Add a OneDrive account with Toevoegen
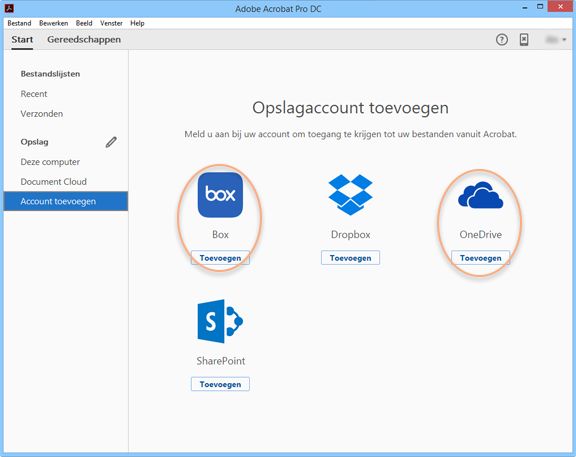Image resolution: width=576 pixels, height=457 pixels. pyautogui.click(x=480, y=258)
